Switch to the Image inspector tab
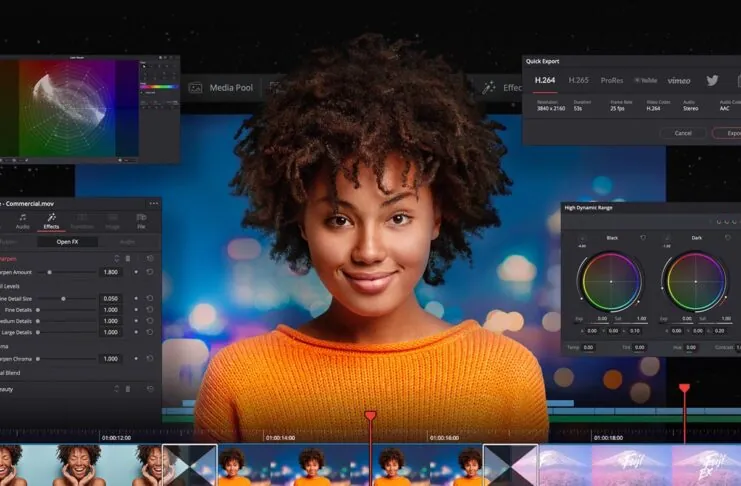This screenshot has width=741, height=486. 112,221
